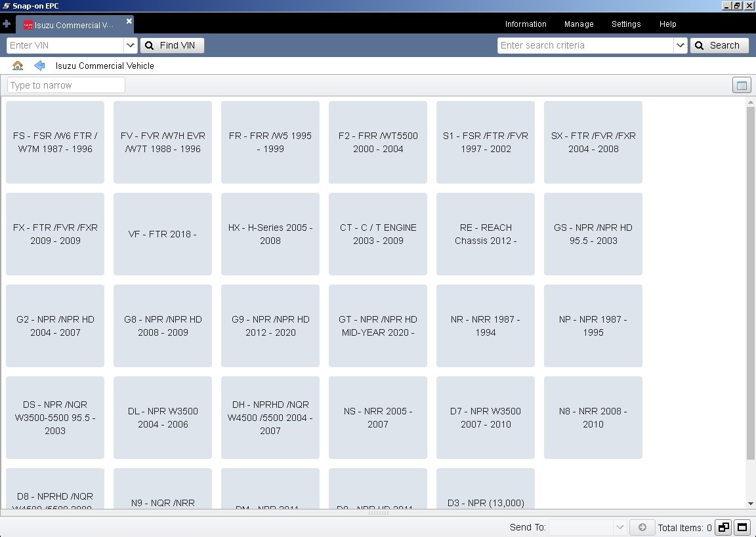Open GS - NPR /NPR HD 95.5-2003
Image resolution: width=756 pixels, height=537 pixels.
click(593, 234)
